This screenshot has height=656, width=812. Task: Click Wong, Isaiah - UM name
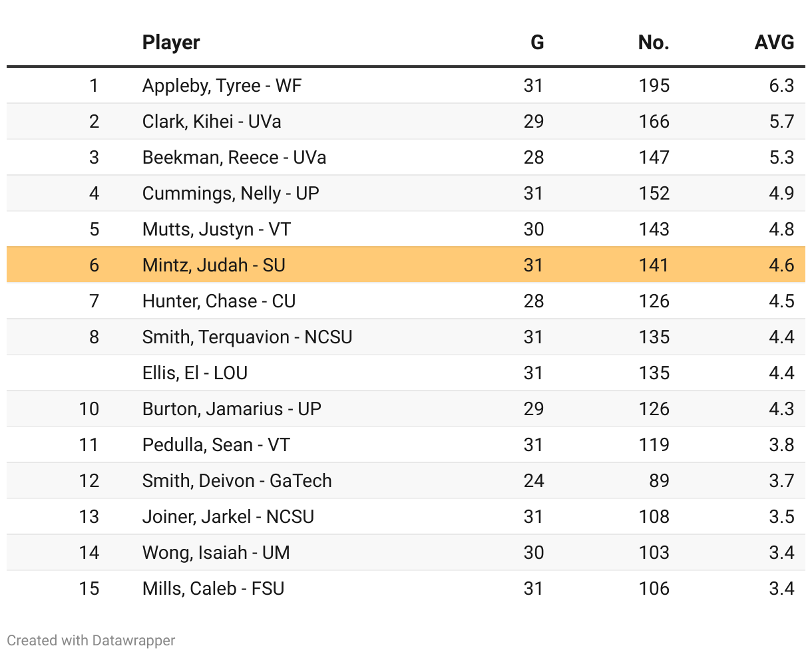pos(216,553)
